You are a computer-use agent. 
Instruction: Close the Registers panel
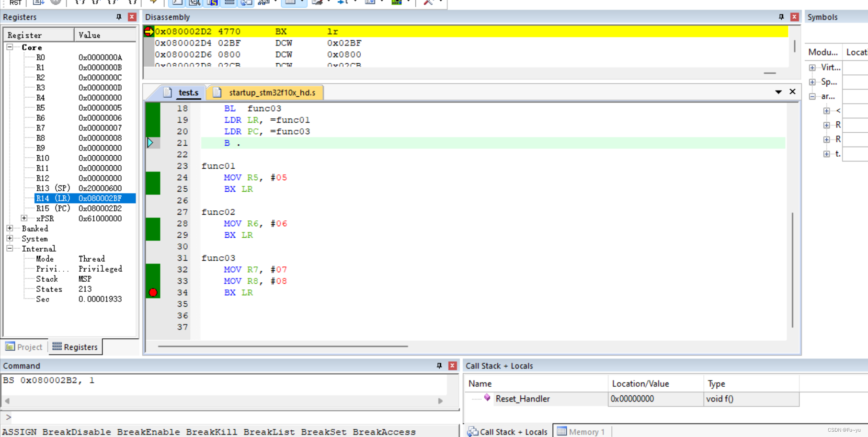click(132, 17)
